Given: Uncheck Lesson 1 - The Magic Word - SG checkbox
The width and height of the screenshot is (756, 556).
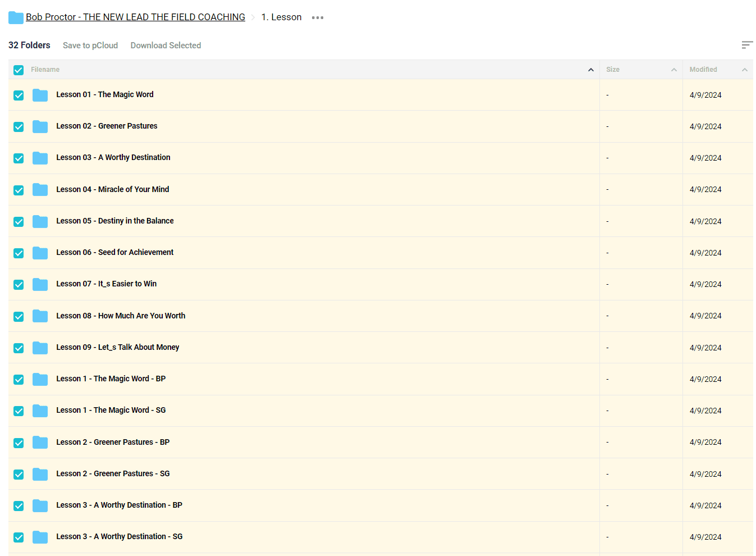Looking at the screenshot, I should click(x=19, y=411).
